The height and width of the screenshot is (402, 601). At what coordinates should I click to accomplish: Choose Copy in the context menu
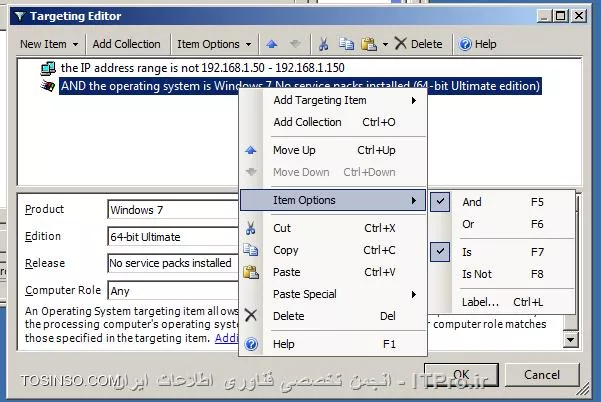point(333,250)
